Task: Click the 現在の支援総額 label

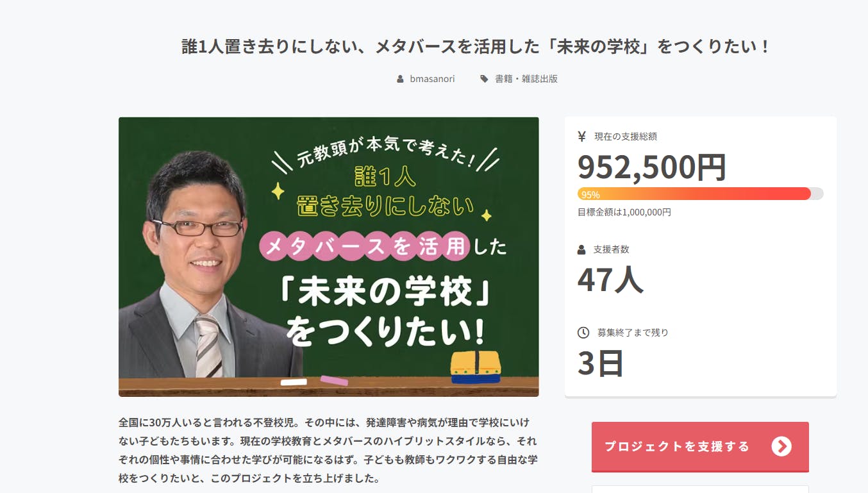Action: point(626,137)
